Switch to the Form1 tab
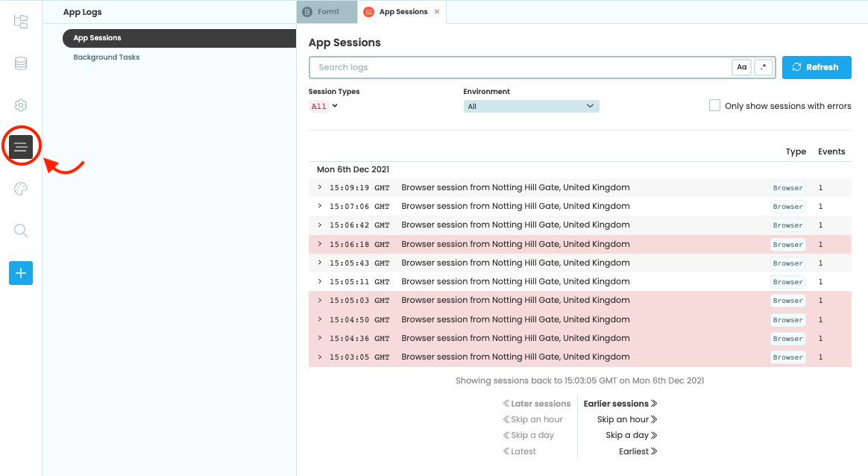Screen dimensions: 868x476 [328, 11]
